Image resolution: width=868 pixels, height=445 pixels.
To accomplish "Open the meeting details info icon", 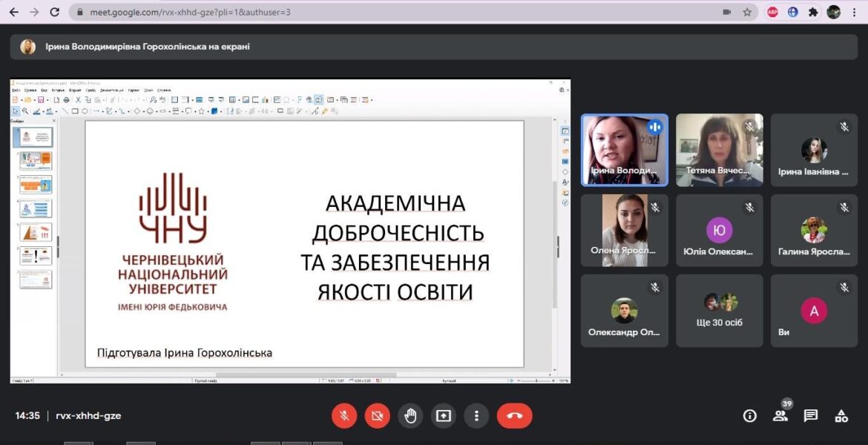I will tap(749, 415).
